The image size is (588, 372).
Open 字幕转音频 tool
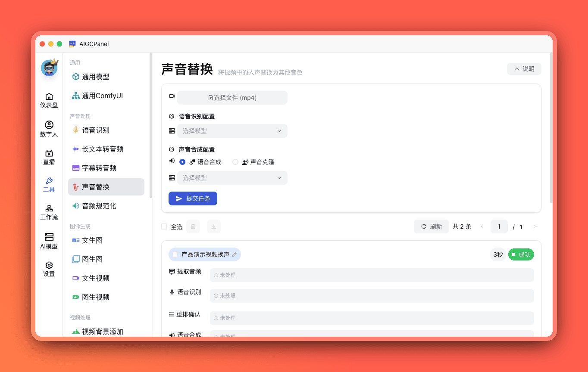106,168
